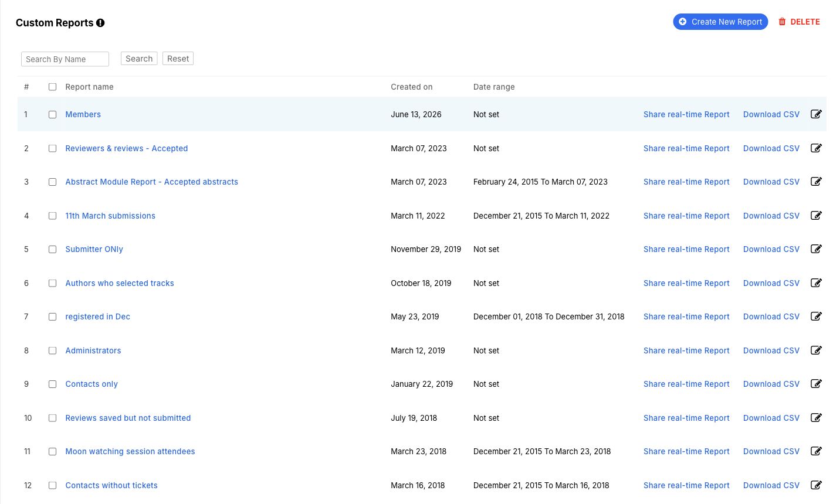Click the Created on column header

coord(412,87)
